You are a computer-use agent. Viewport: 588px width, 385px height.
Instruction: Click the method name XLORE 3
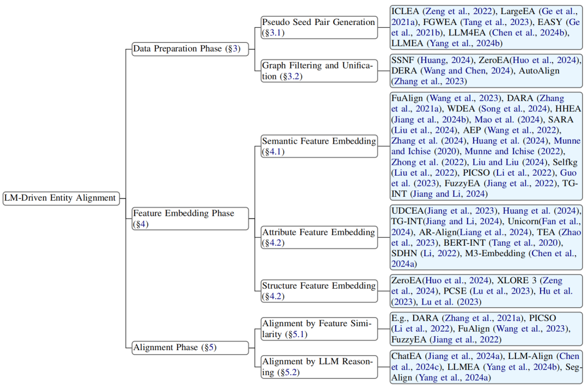pyautogui.click(x=517, y=281)
